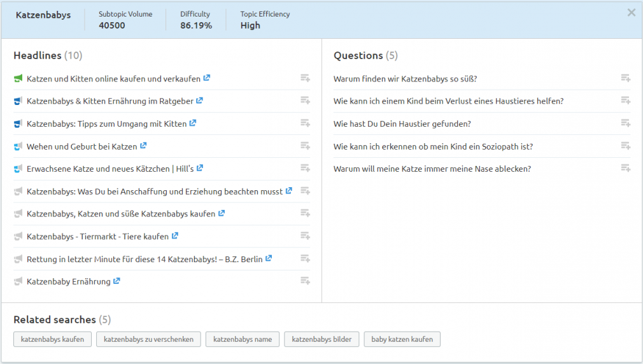
Task: Select related search 'katzenbabys zu verschenken'
Action: point(148,339)
